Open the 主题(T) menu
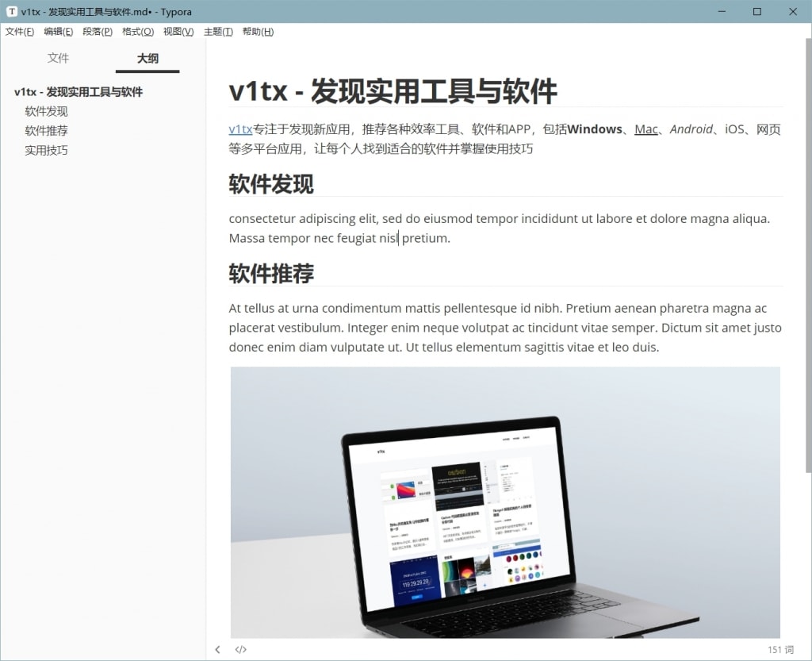This screenshot has width=812, height=661. 218,32
